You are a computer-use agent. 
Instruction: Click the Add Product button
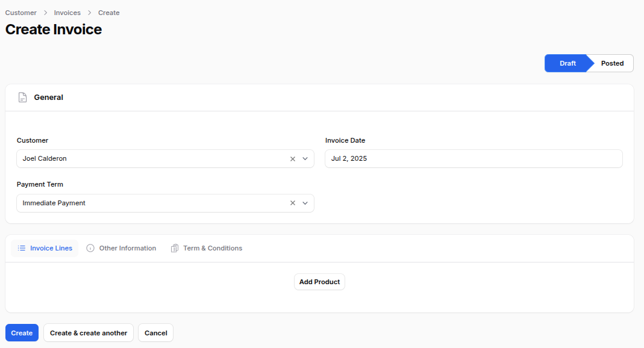pyautogui.click(x=319, y=282)
